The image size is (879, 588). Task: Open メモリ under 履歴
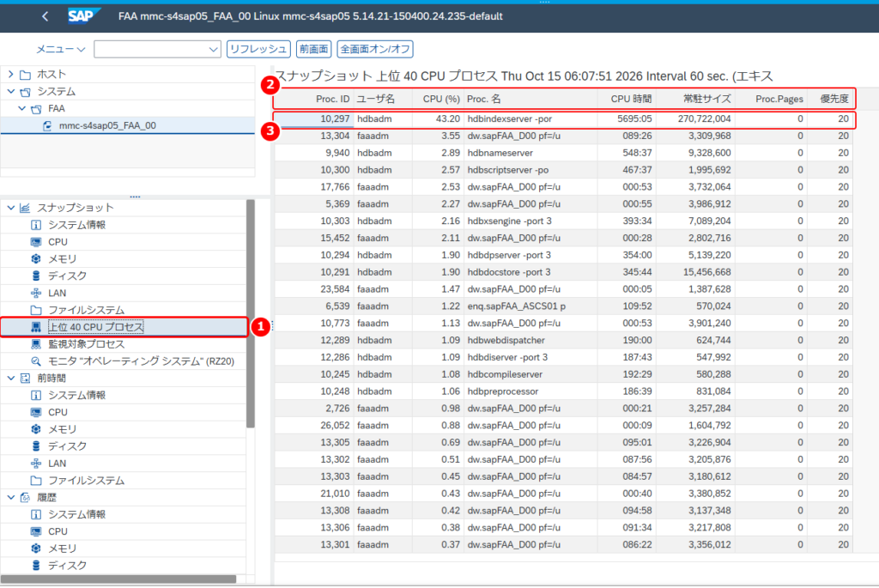(62, 549)
